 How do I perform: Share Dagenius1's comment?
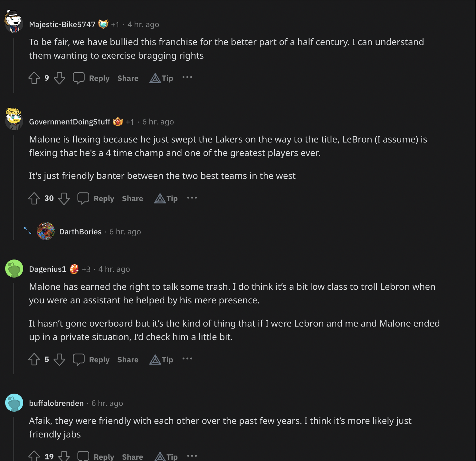pos(128,360)
